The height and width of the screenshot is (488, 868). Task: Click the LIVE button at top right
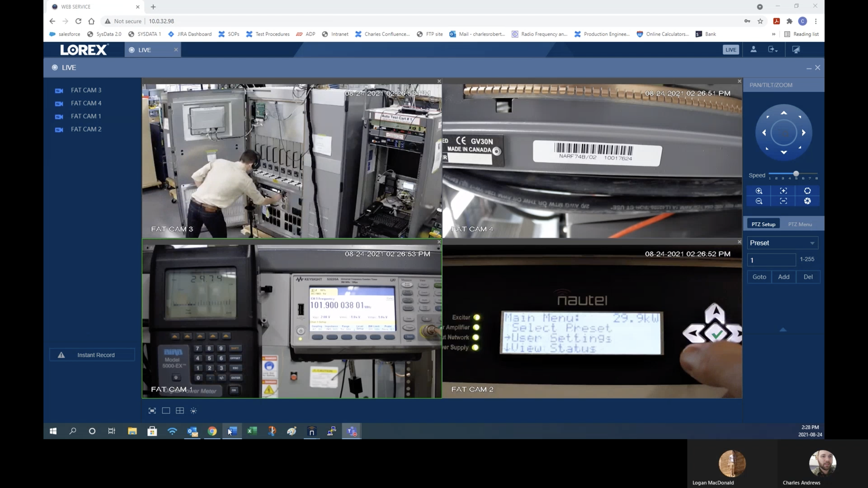730,50
